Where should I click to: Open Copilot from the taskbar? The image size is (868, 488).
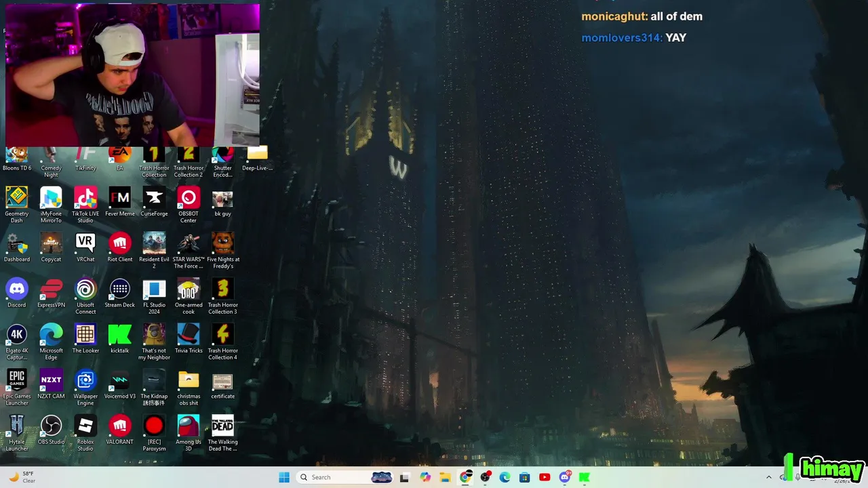[x=425, y=477]
